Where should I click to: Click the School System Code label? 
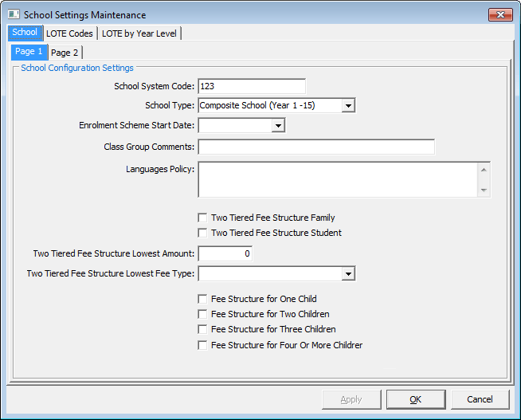155,86
